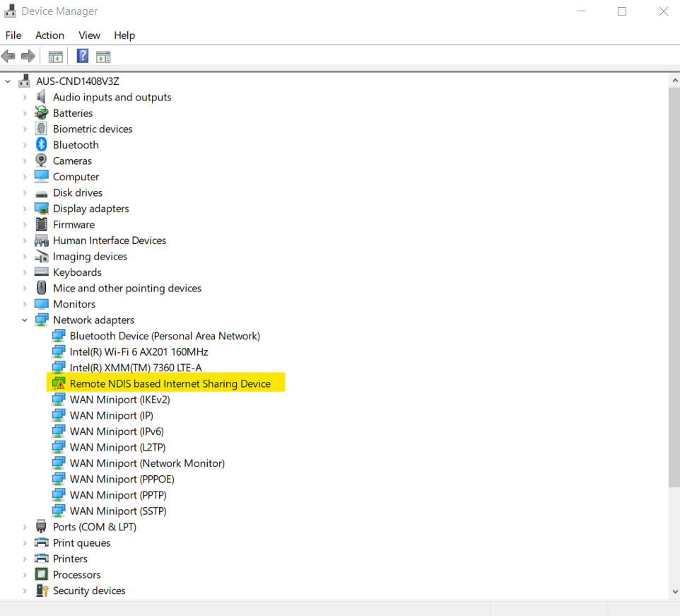Click the Forward arrow toolbar icon
Screen dimensions: 680x616
click(28, 57)
